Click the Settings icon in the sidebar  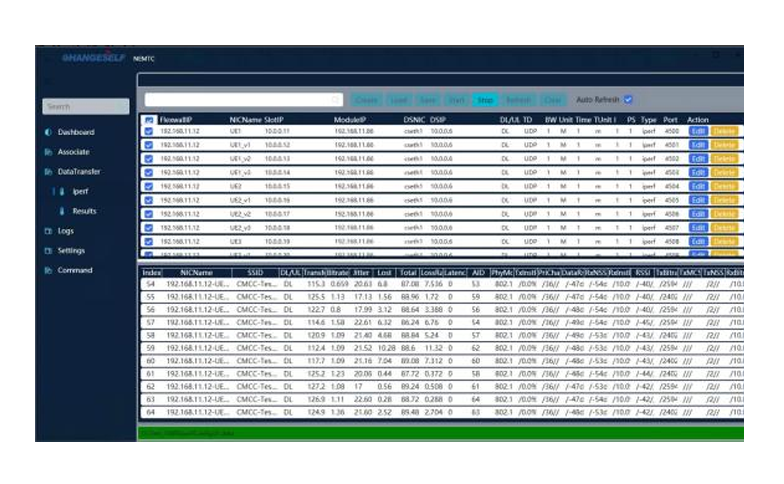pos(48,251)
